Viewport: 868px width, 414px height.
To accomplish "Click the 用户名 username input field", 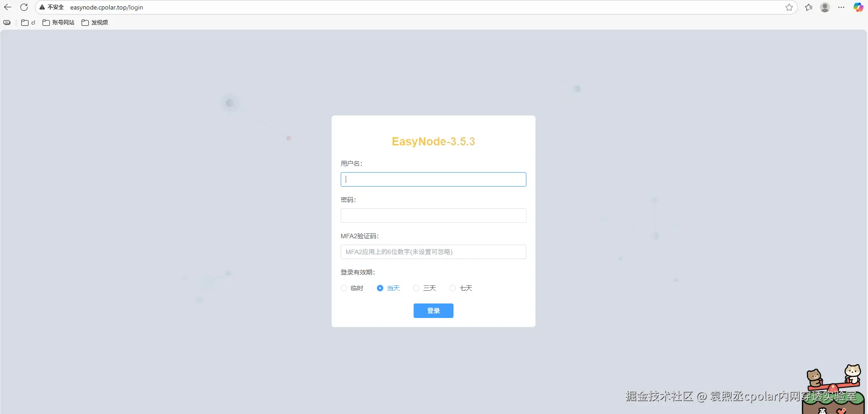I will (x=434, y=179).
